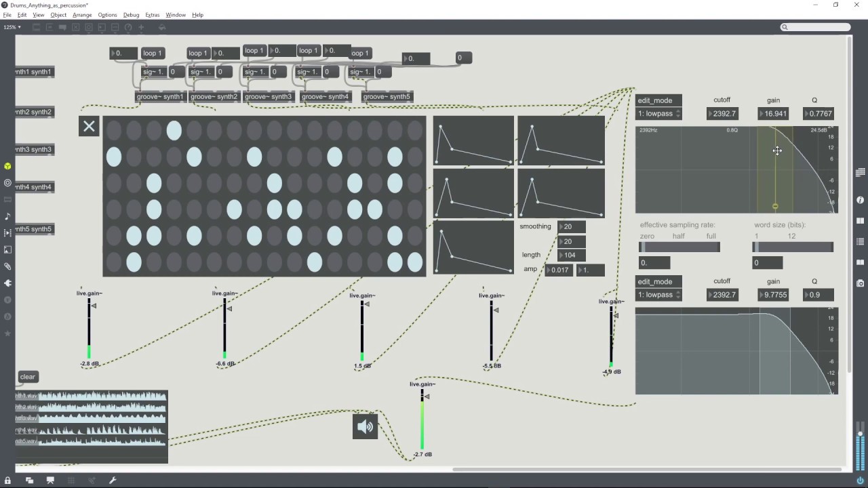The width and height of the screenshot is (868, 488).
Task: Toggle first step in second grid row
Action: tap(113, 157)
